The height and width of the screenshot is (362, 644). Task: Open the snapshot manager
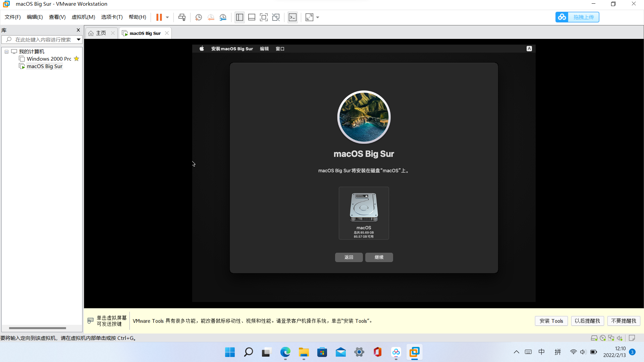[x=223, y=17]
